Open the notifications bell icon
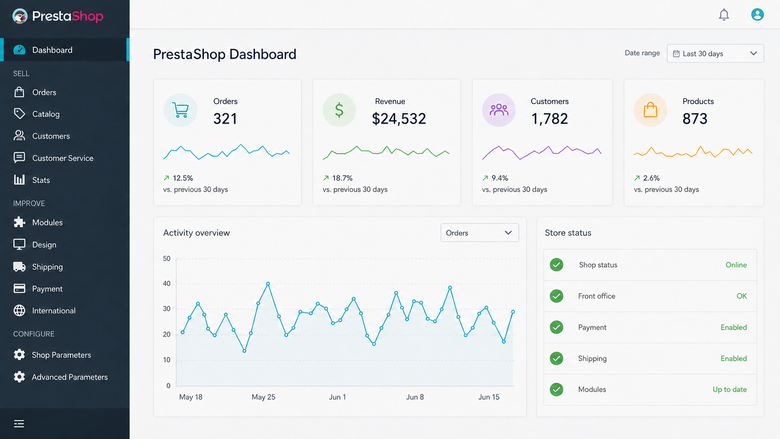Image resolution: width=780 pixels, height=439 pixels. coord(724,15)
